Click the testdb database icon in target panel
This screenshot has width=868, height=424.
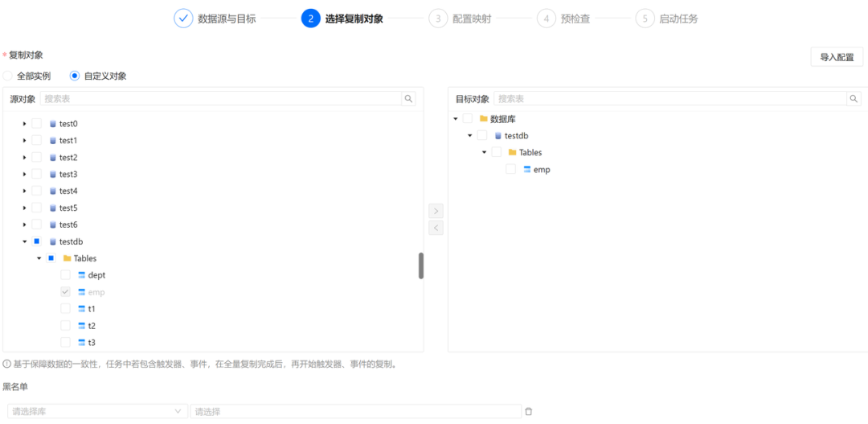[x=497, y=136]
